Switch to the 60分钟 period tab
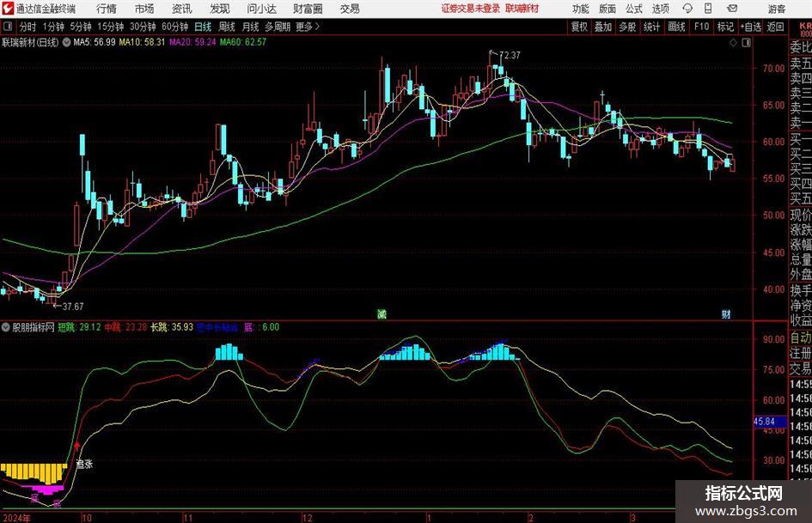812x523 pixels. [175, 27]
